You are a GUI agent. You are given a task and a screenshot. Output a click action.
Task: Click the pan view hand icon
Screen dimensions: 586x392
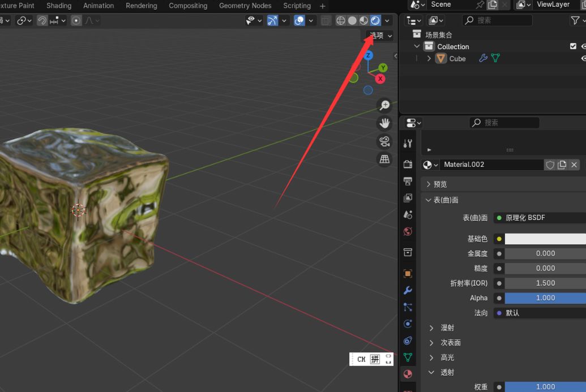(x=384, y=123)
